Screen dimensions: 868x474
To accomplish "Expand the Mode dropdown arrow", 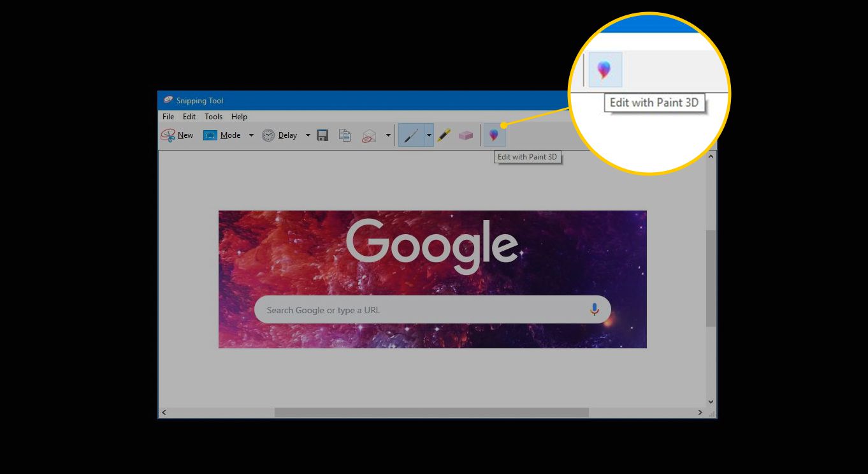I will [251, 135].
